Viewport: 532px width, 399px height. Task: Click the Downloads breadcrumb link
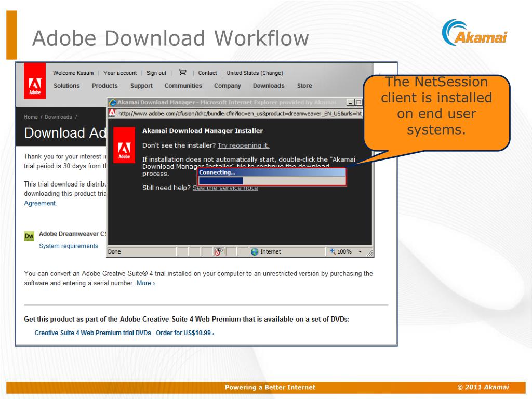click(58, 117)
